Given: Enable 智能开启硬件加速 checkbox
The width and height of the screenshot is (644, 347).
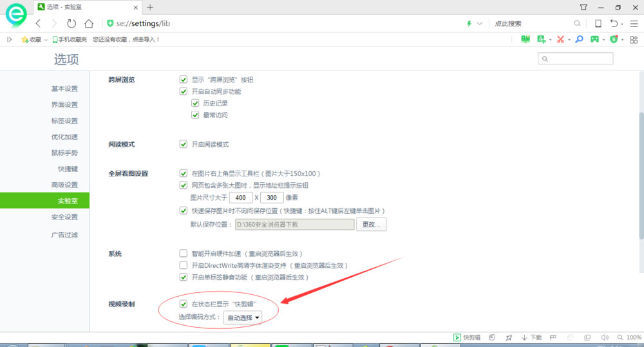Looking at the screenshot, I should click(184, 254).
